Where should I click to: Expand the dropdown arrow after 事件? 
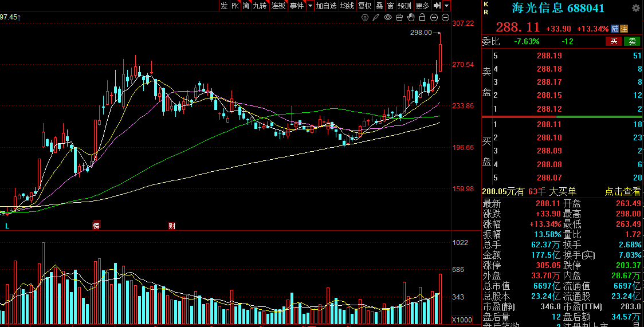[x=310, y=6]
